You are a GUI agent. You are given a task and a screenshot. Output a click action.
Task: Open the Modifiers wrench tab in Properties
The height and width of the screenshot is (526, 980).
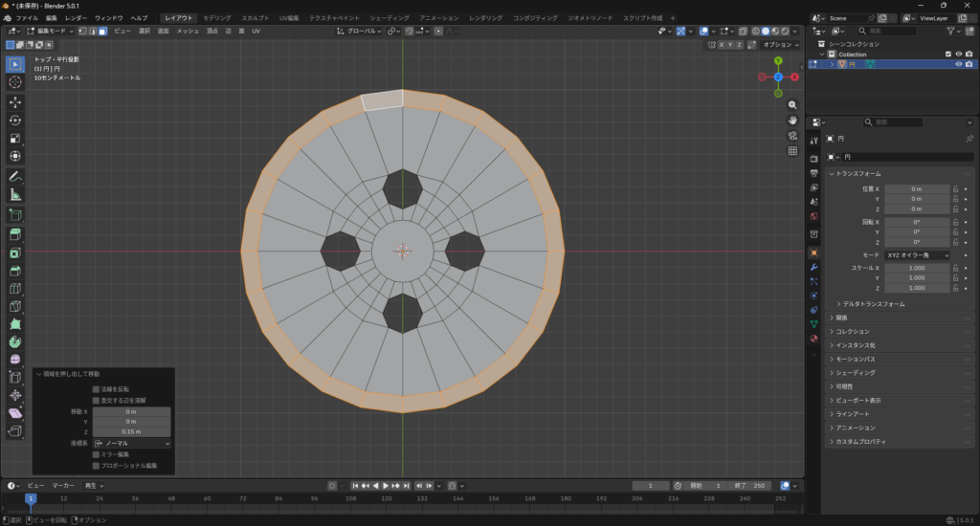pos(813,267)
